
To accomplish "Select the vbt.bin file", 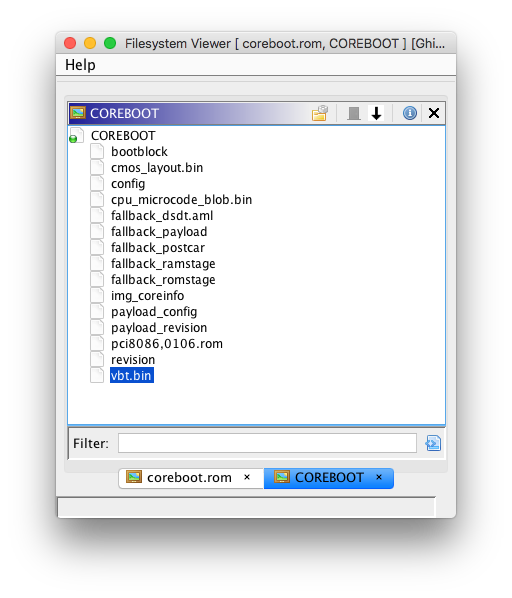I will point(132,376).
